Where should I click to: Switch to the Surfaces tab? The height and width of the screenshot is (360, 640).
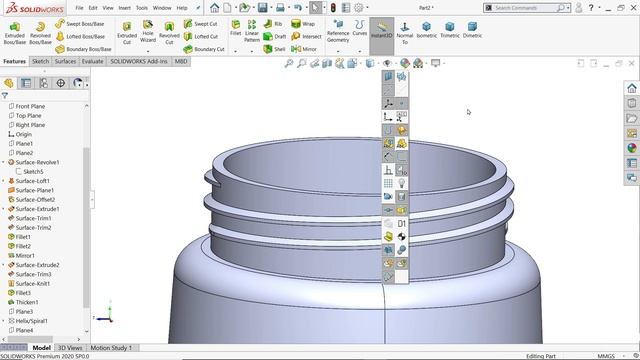tap(65, 61)
